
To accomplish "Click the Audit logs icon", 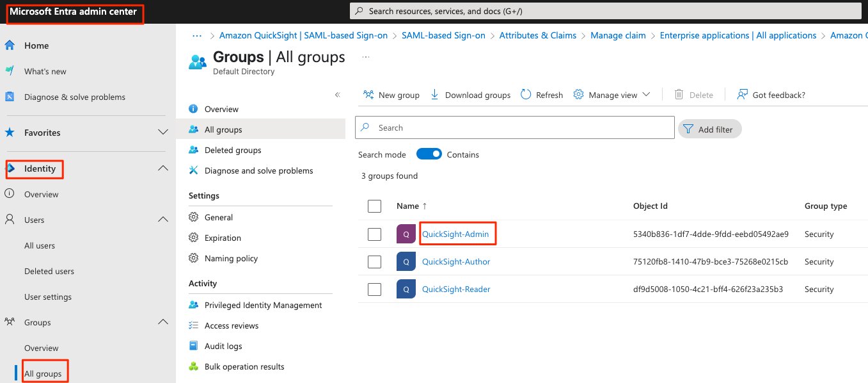I will click(194, 346).
